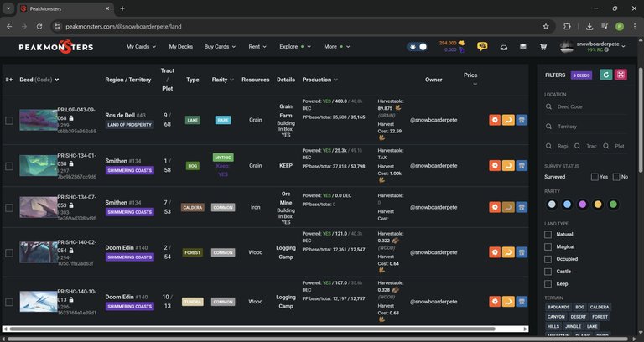Switch to the PeakMonsters browser tab
The height and width of the screenshot is (342, 644).
click(x=65, y=8)
